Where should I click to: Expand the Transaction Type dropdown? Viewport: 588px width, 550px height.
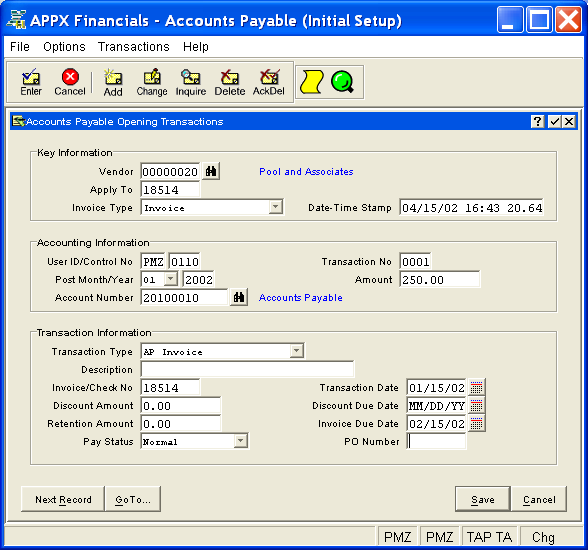tap(297, 351)
